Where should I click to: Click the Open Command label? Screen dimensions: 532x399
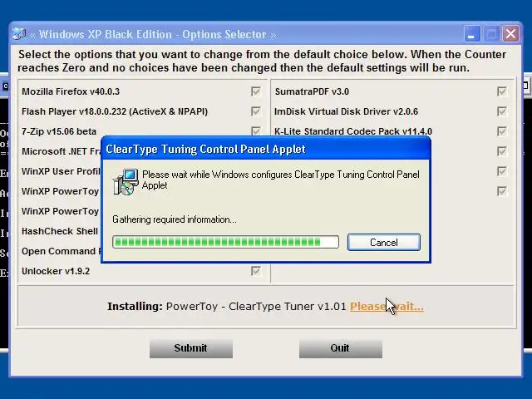61,251
